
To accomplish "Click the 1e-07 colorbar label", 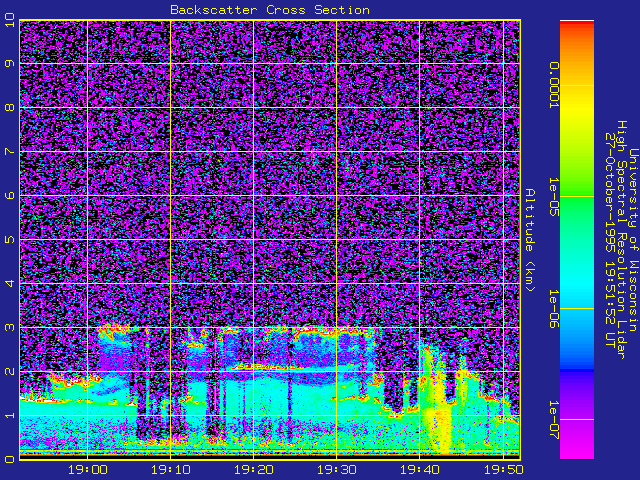I will 553,420.
